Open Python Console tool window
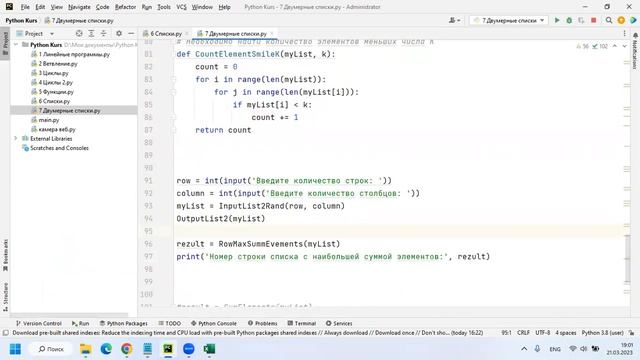 click(x=214, y=323)
